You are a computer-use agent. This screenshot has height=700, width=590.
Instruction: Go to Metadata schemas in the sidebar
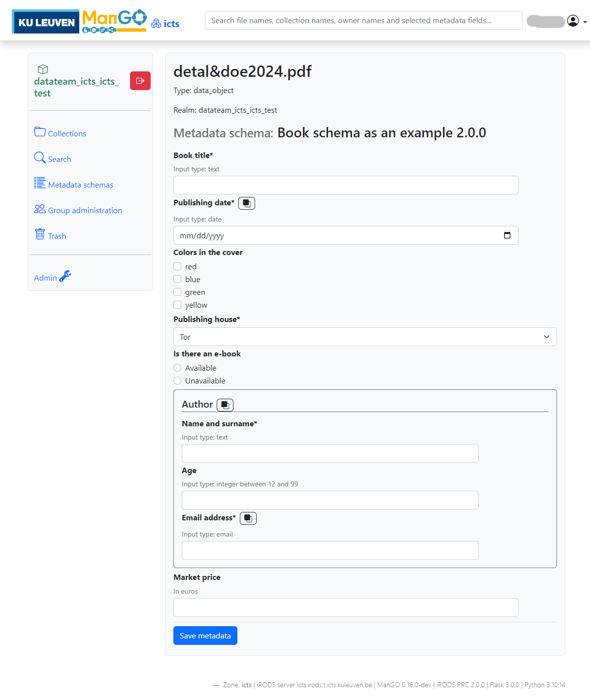click(80, 185)
